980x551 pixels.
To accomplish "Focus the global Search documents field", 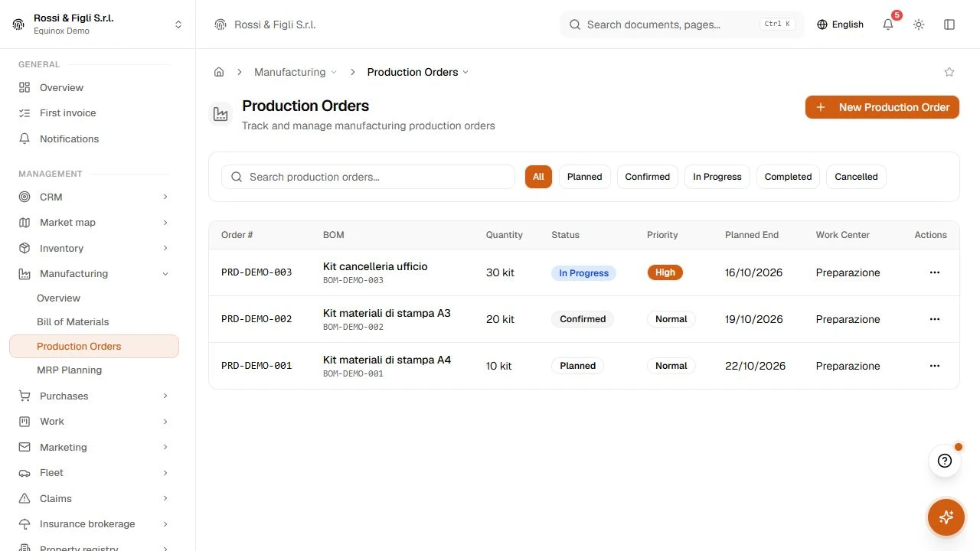I will [682, 24].
